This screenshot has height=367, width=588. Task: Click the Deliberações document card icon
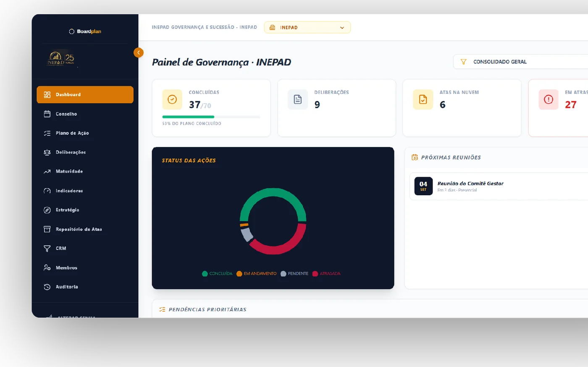[298, 100]
